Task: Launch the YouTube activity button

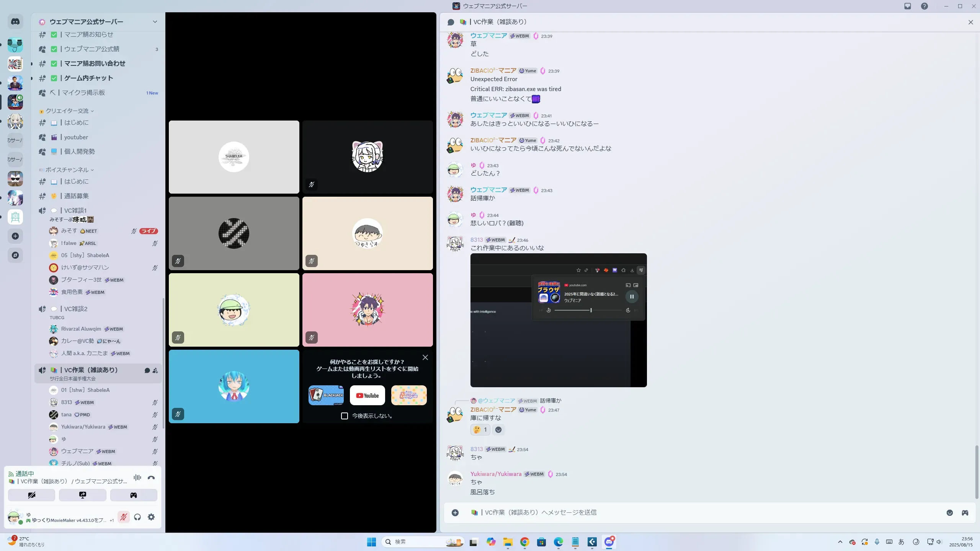Action: (367, 395)
